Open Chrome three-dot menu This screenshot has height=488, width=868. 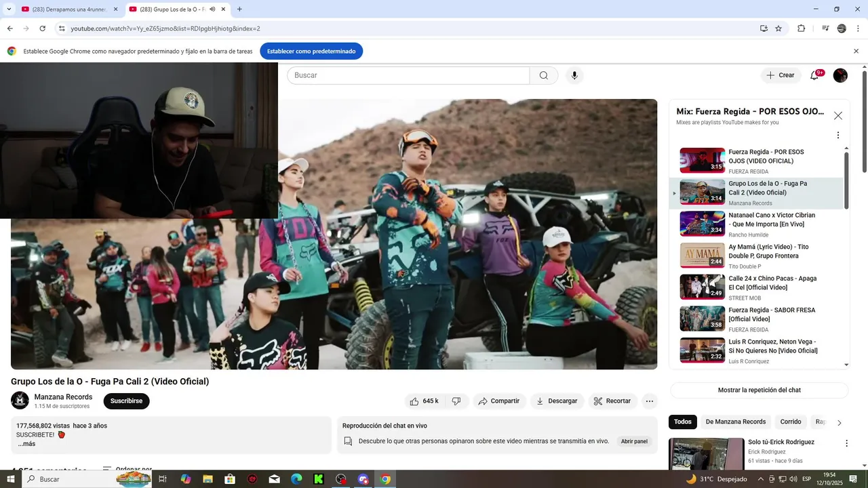click(859, 28)
